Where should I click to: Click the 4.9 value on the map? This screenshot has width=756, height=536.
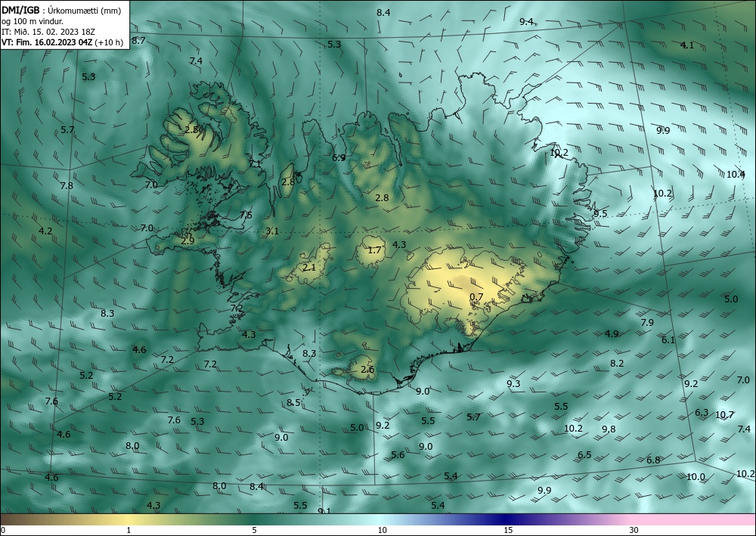612,333
